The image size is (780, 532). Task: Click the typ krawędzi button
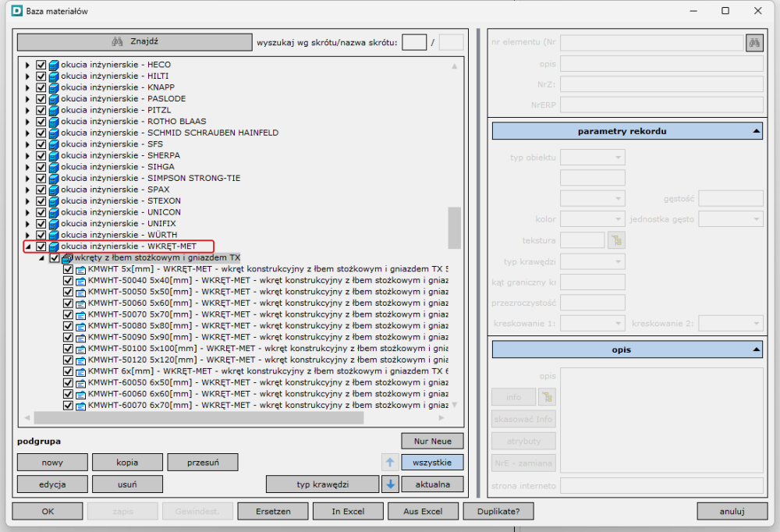322,484
